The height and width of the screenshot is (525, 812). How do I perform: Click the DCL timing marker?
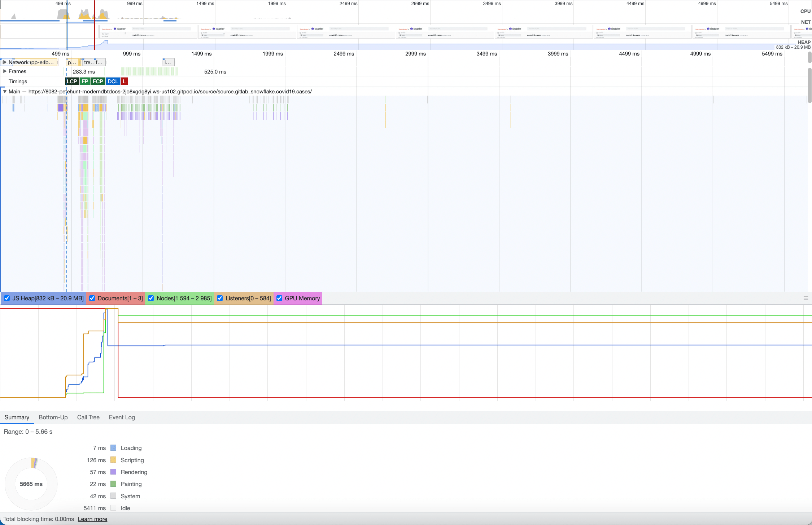pos(113,81)
